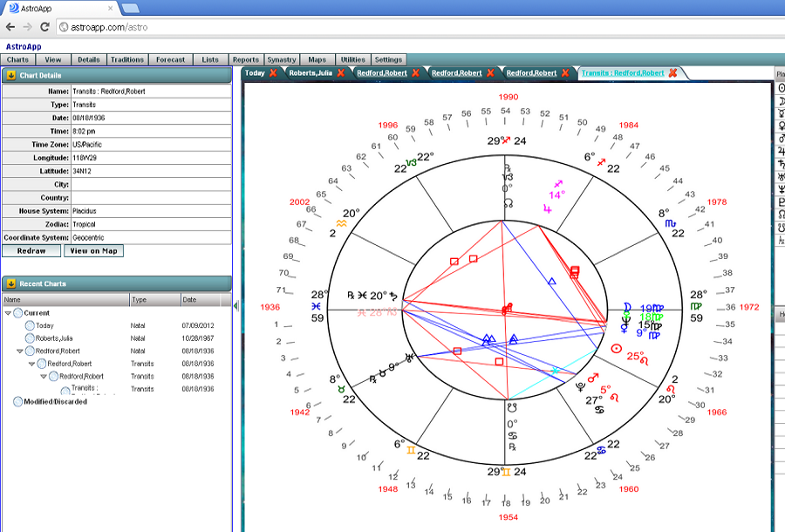Collapse the Redford,Robert Natal tree node

[19, 351]
